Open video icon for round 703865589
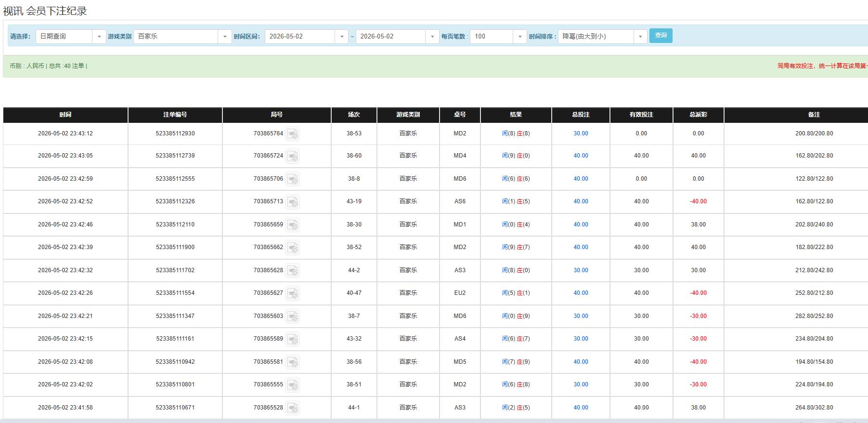This screenshot has height=423, width=868. click(x=293, y=339)
